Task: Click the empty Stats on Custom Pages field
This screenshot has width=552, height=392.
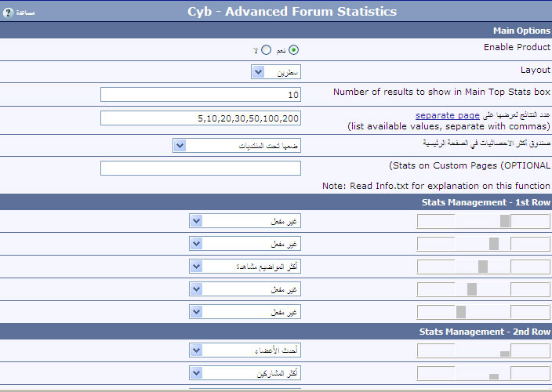Action: pos(201,168)
